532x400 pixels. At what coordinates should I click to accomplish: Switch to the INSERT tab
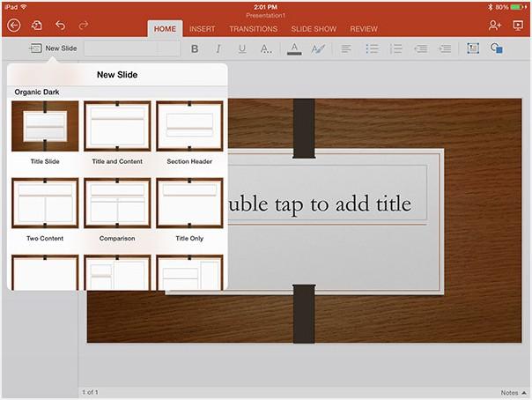pos(202,29)
